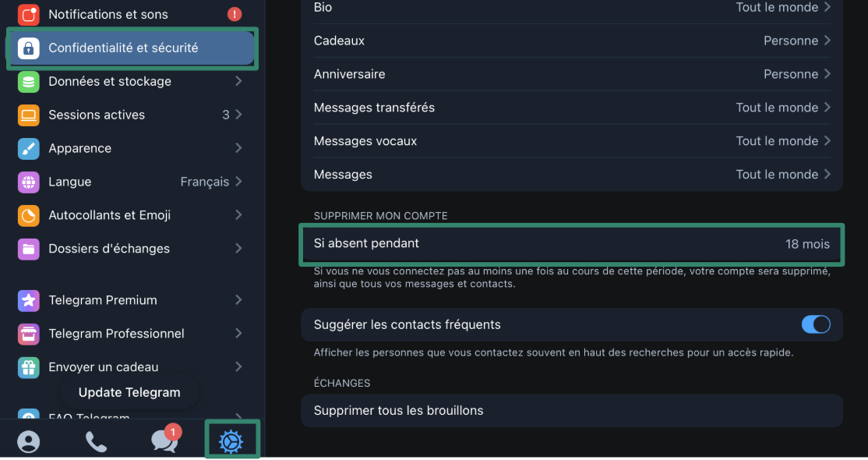The height and width of the screenshot is (460, 868).
Task: Click Supprimer tous les brouillons
Action: pos(571,410)
